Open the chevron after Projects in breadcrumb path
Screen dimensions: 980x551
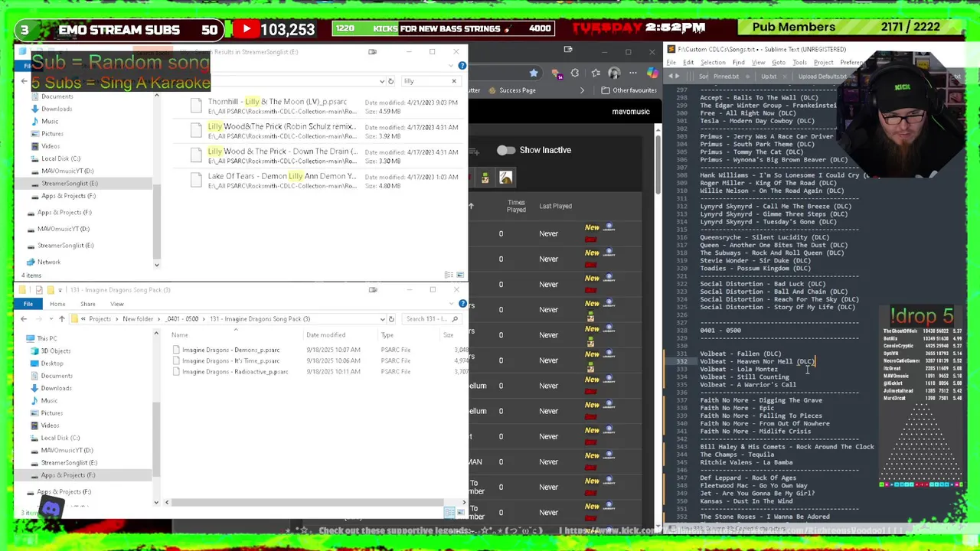pyautogui.click(x=116, y=319)
